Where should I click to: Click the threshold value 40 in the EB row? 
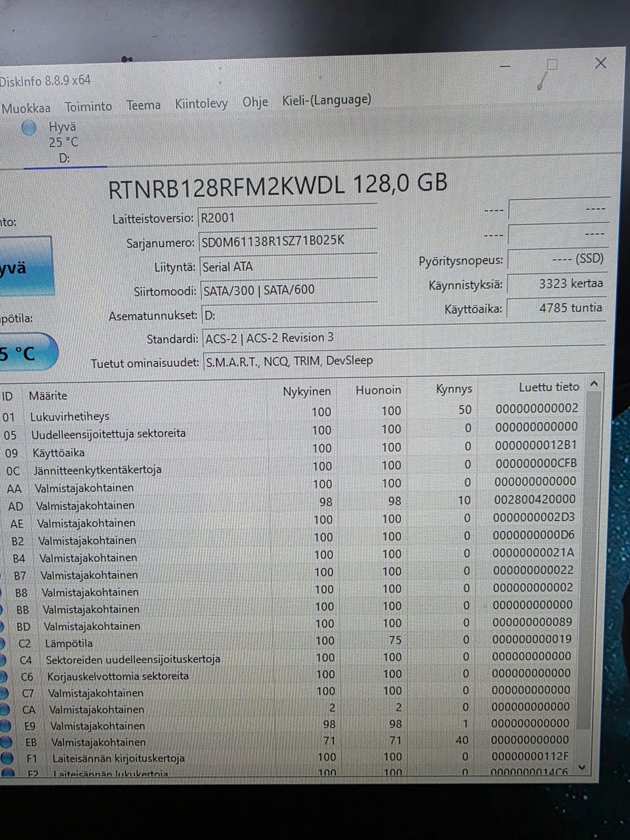462,740
